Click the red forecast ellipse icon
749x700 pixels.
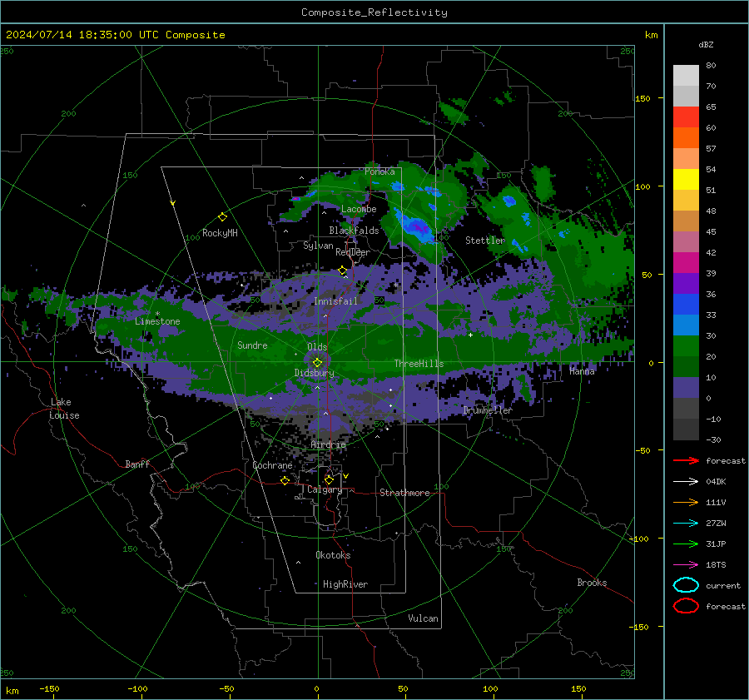pos(686,606)
